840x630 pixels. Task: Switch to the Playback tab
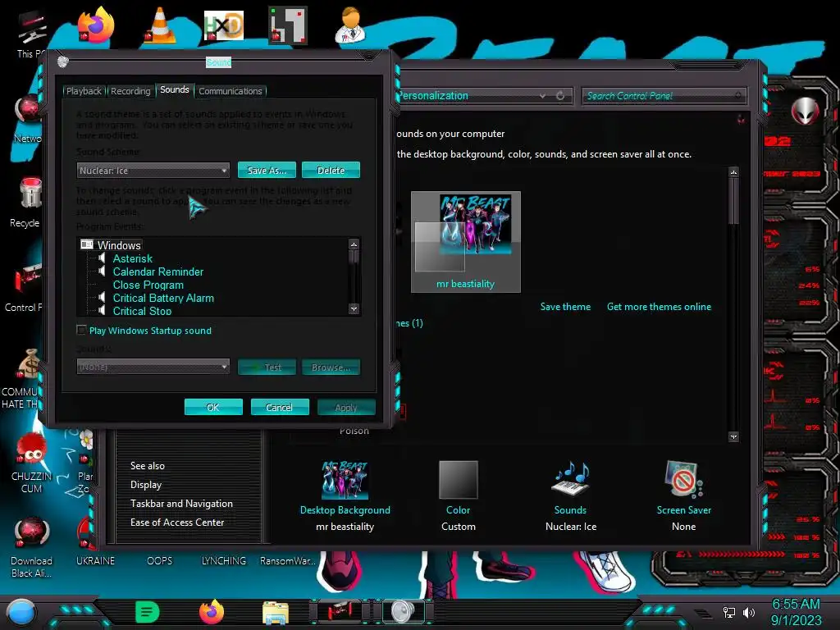pyautogui.click(x=84, y=91)
